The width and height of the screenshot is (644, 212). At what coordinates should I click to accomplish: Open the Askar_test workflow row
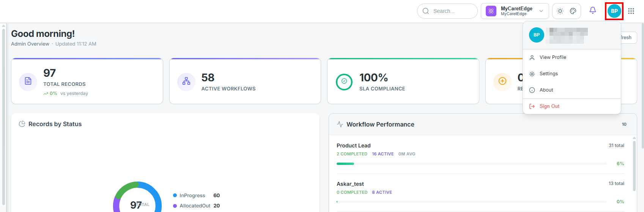point(480,193)
